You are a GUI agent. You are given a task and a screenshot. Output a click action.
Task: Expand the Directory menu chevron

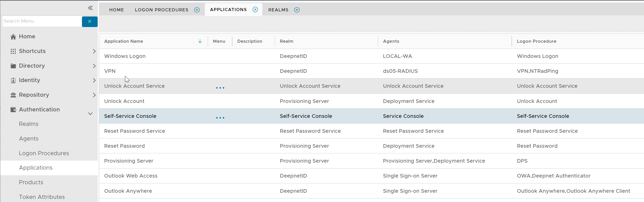point(94,66)
